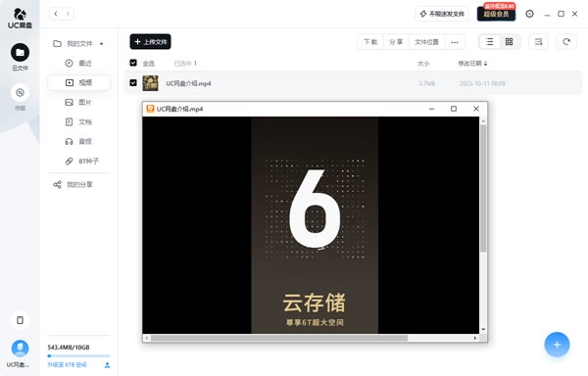This screenshot has height=376, width=588.
Task: Switch to list view
Action: coord(489,41)
